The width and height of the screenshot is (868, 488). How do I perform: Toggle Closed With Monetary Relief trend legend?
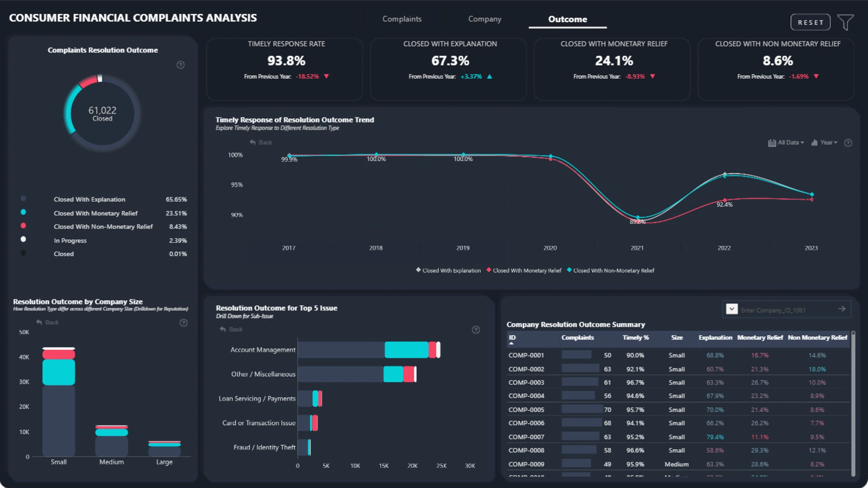[524, 270]
